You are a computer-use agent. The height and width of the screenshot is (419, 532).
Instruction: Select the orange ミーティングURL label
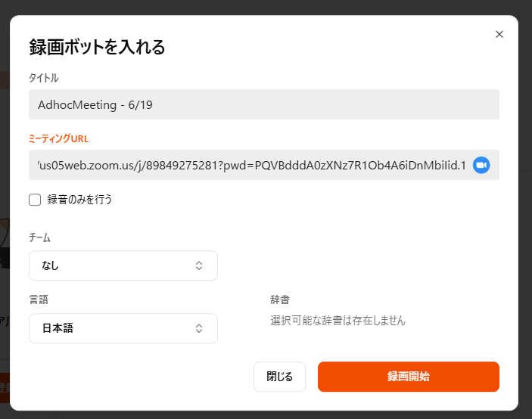point(59,138)
